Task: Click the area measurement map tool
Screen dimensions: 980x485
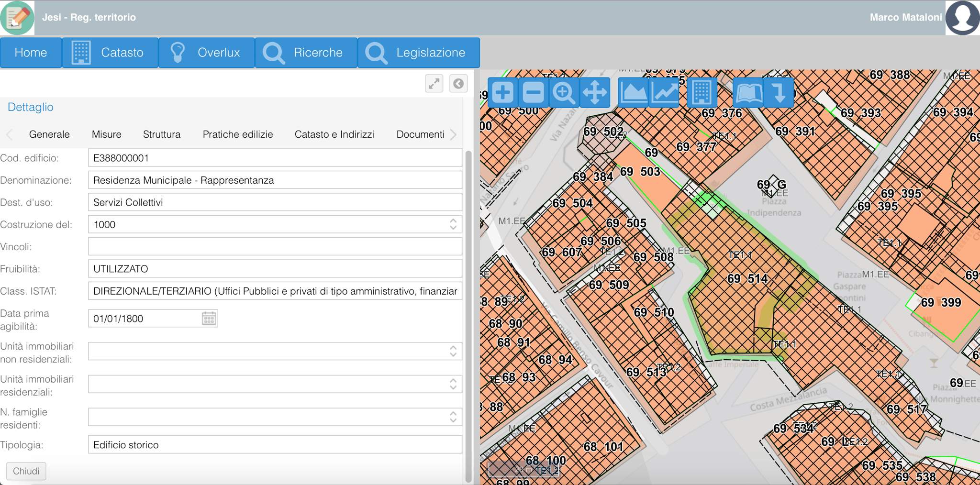Action: pyautogui.click(x=633, y=92)
